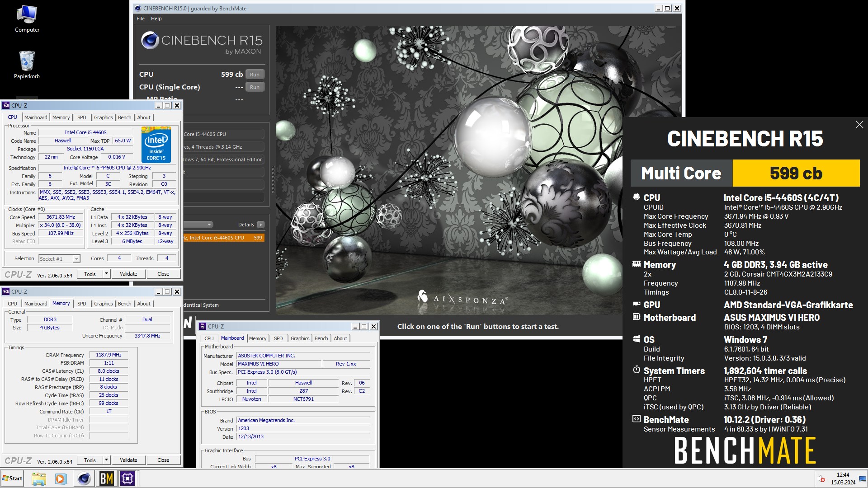Screen dimensions: 868x488
Task: Click the Details arrow icon in Cinebench
Action: (261, 225)
